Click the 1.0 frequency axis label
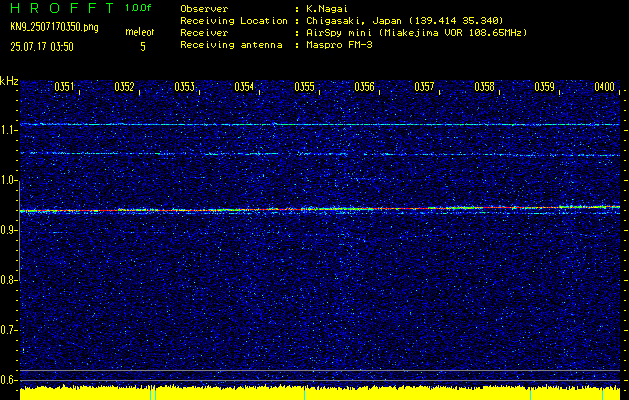629x400 pixels. [x=7, y=181]
